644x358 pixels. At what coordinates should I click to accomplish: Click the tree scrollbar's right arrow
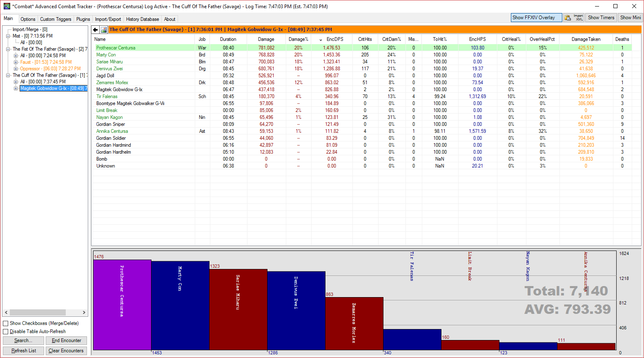click(84, 312)
